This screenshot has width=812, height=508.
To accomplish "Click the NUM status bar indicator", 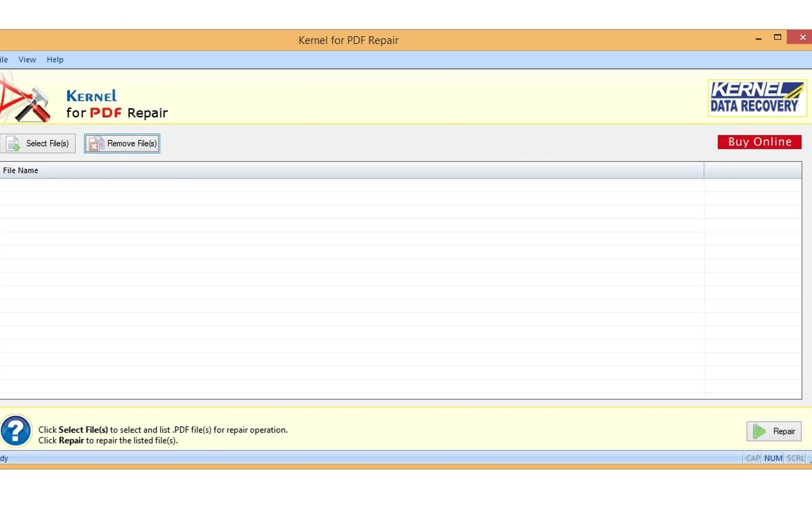I will pos(773,458).
